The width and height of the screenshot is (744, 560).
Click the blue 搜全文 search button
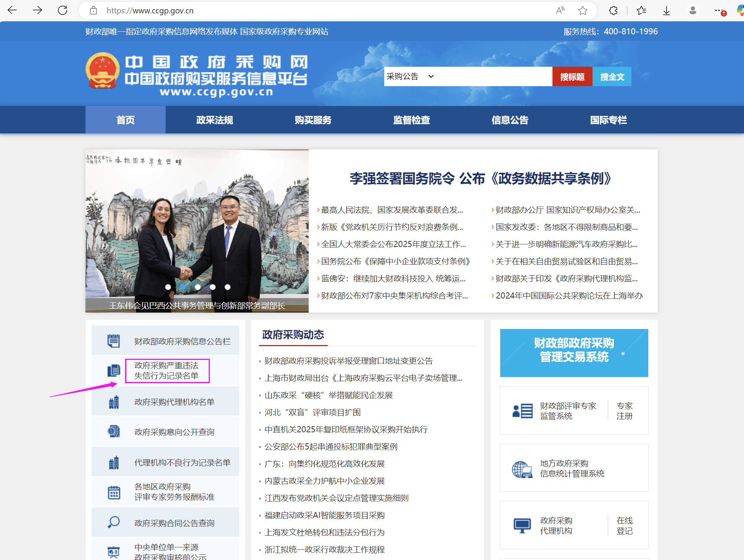[x=612, y=77]
